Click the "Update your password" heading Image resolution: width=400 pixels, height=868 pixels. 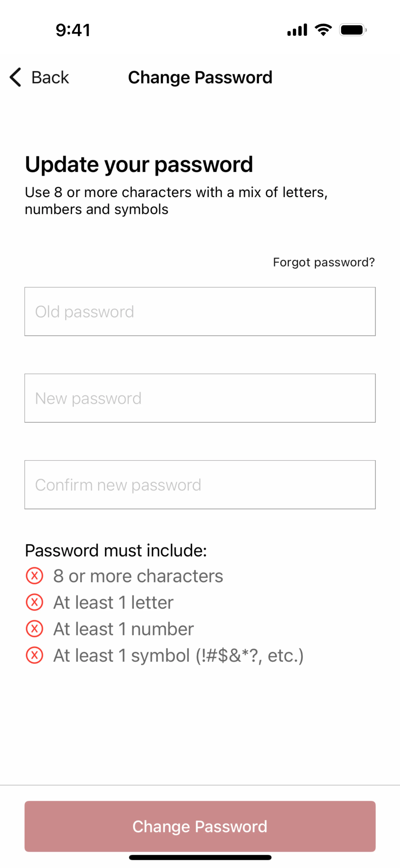(139, 164)
